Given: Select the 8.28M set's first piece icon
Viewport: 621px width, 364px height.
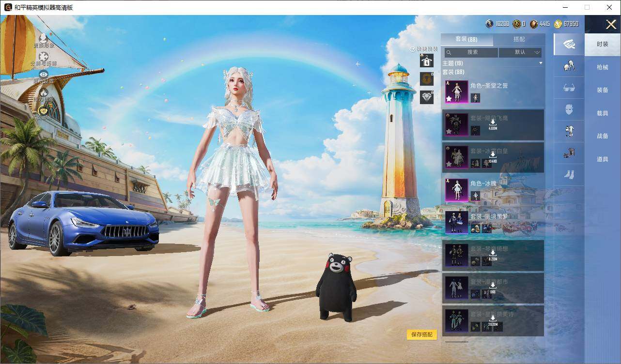Looking at the screenshot, I should pos(475,262).
